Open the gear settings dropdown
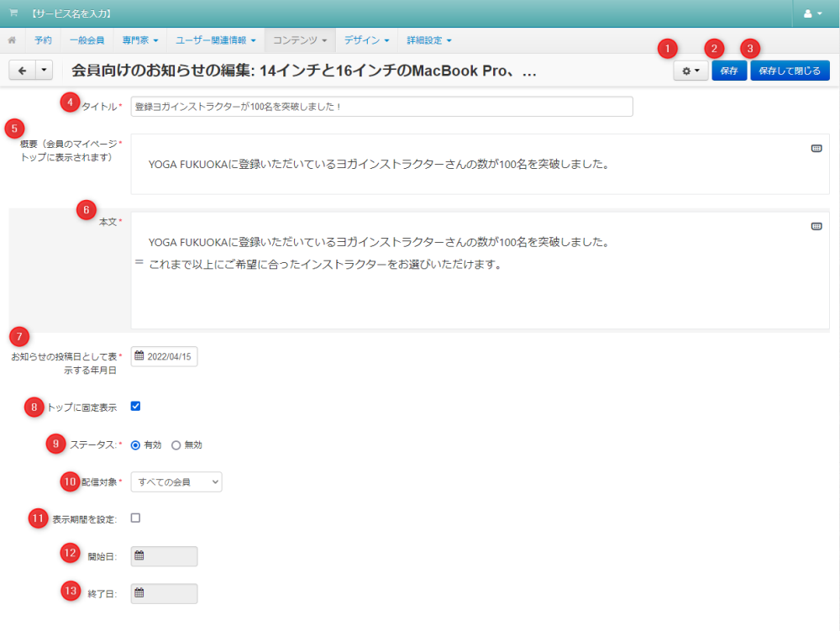 pyautogui.click(x=690, y=71)
